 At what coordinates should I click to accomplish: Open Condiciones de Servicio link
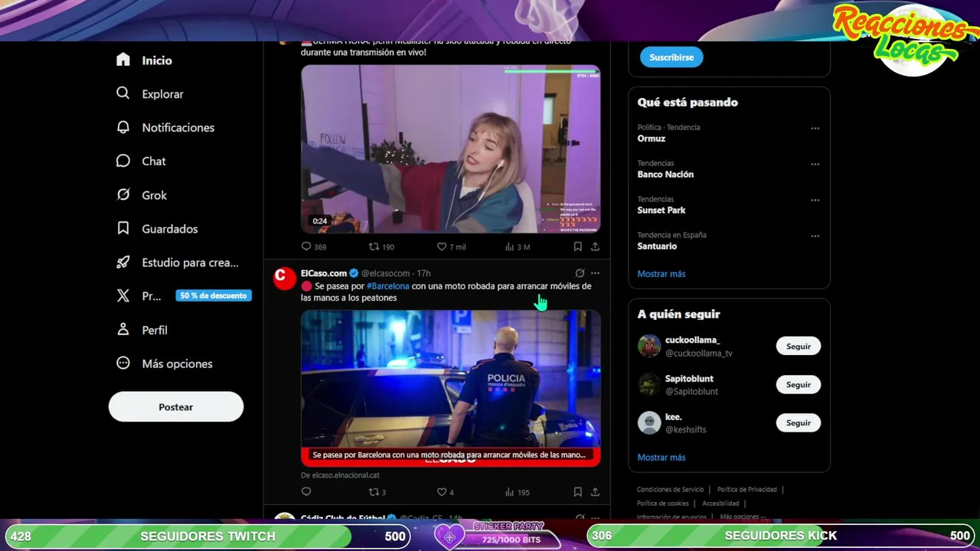670,490
